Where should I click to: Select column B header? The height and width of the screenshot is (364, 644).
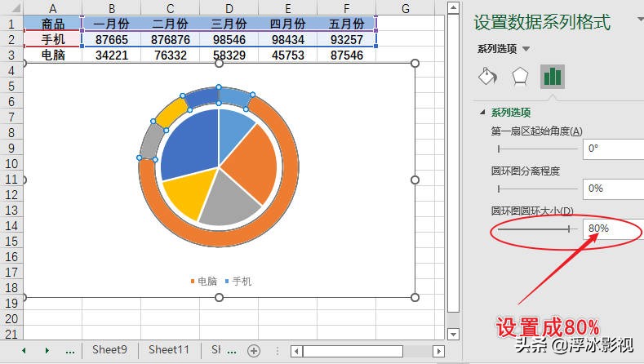pos(111,8)
